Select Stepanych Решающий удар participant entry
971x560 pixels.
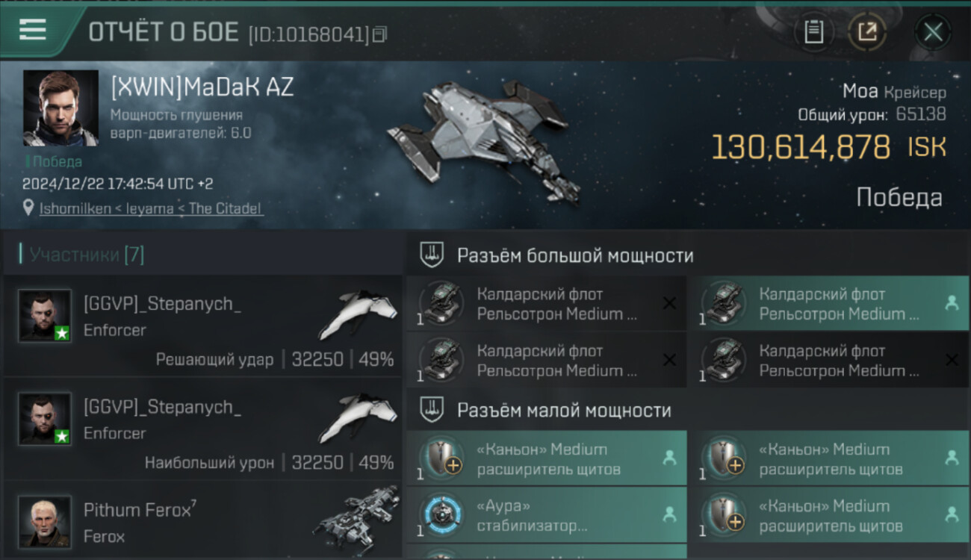tap(203, 326)
